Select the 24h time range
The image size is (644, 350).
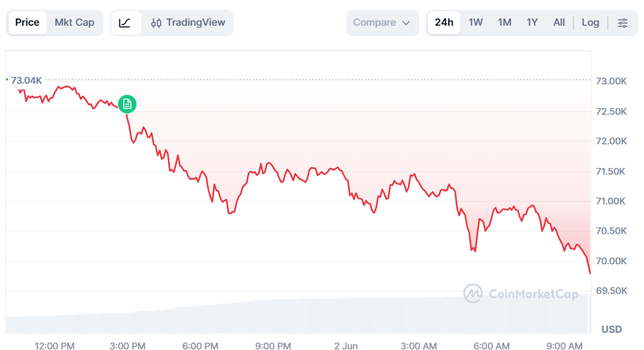[x=444, y=22]
